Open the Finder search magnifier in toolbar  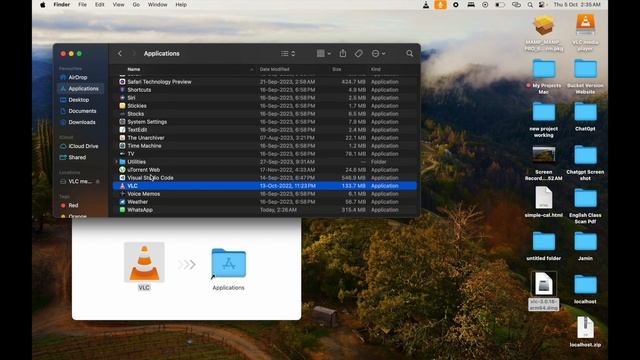coord(409,53)
